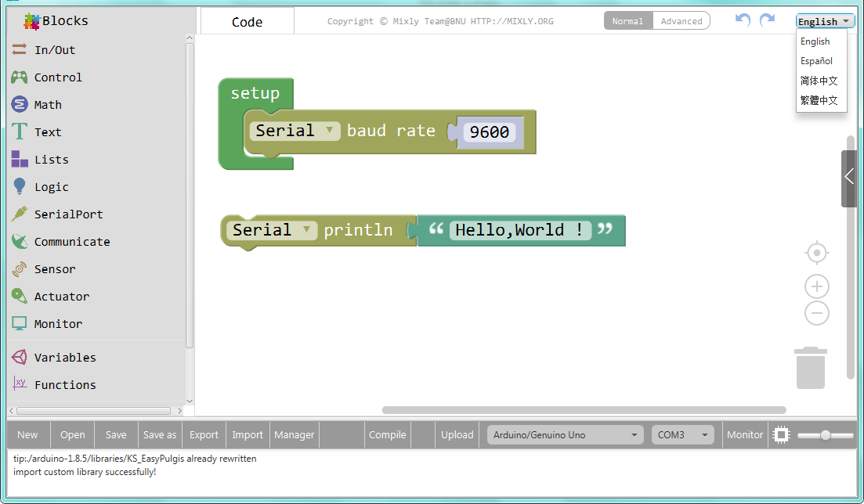Viewport: 864px width, 504px height.
Task: Open the Sensor block category
Action: click(x=55, y=269)
